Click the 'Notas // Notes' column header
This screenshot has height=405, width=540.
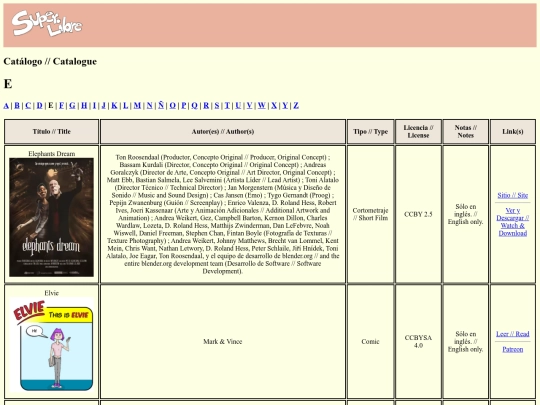click(x=466, y=132)
